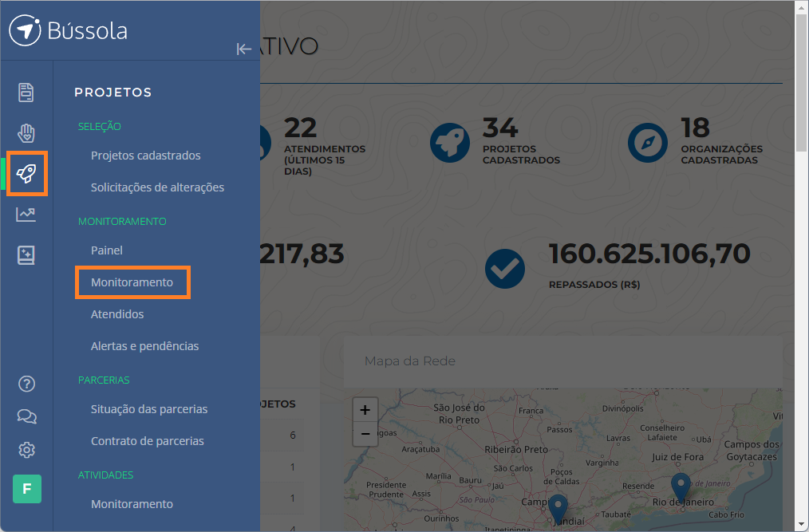The width and height of the screenshot is (809, 532).
Task: Open Painel under Monitoramento section
Action: point(107,250)
